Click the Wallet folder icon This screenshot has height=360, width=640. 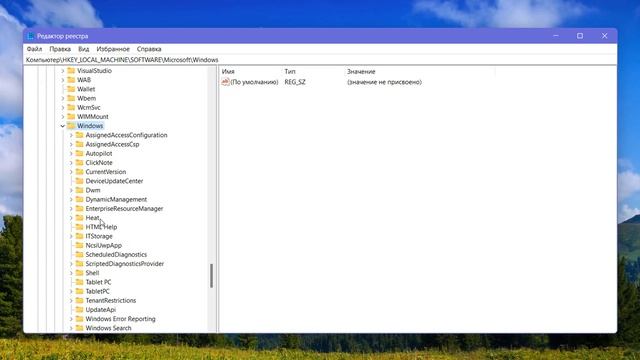71,89
